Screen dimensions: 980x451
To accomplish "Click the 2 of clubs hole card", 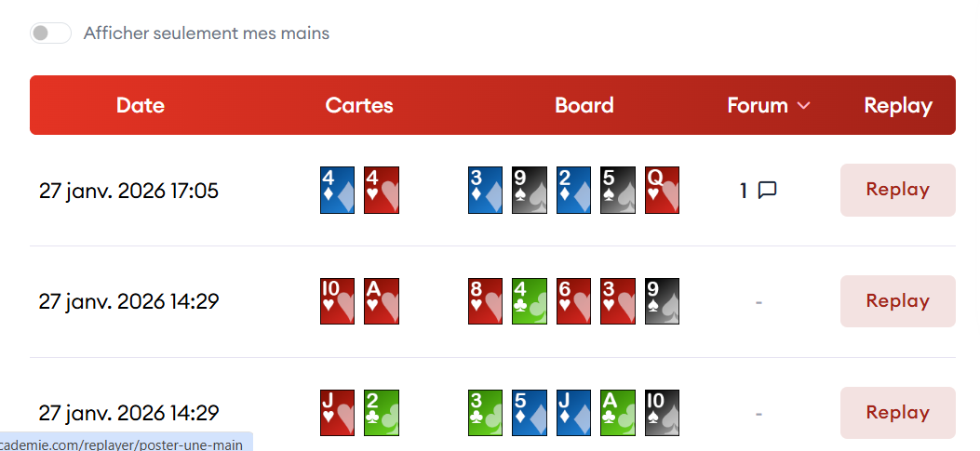I will 381,413.
